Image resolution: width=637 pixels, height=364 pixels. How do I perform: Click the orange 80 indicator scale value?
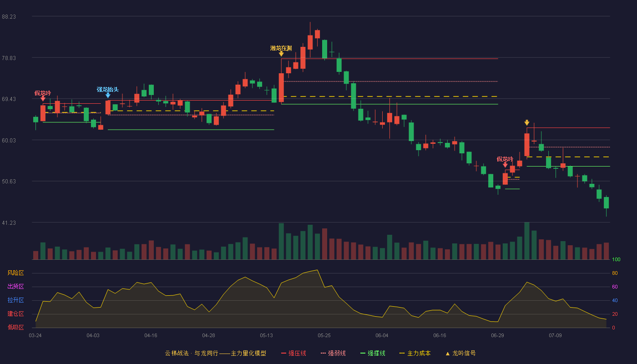pos(615,273)
